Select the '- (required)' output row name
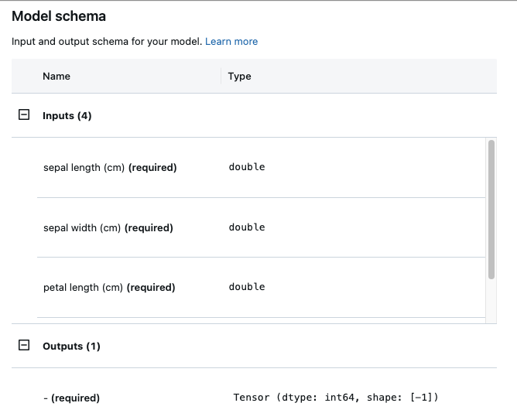The height and width of the screenshot is (420, 517). [x=71, y=398]
